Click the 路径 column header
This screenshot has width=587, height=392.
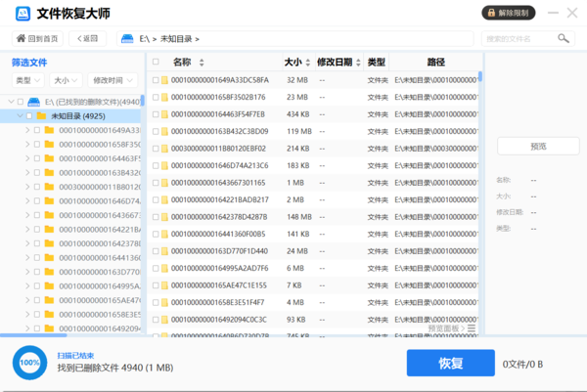pos(435,63)
